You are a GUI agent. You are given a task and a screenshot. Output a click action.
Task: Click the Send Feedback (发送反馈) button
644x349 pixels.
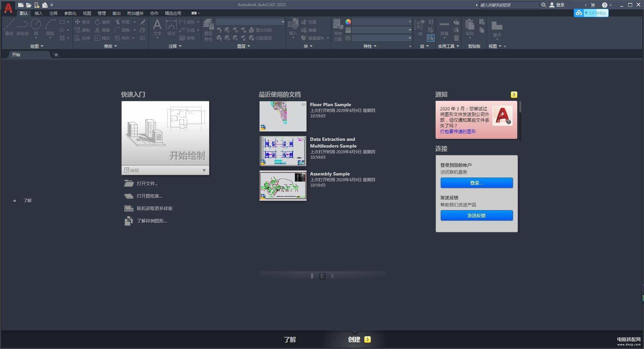(476, 216)
